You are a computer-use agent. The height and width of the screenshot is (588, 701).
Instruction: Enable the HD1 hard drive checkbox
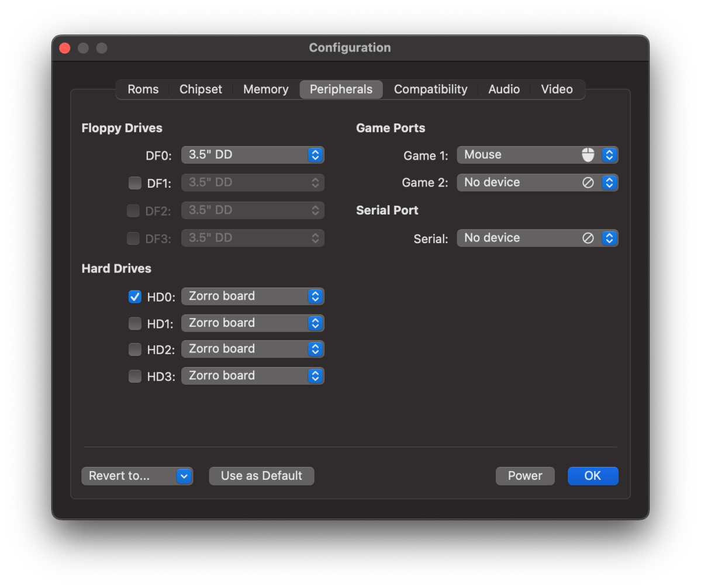click(x=134, y=323)
